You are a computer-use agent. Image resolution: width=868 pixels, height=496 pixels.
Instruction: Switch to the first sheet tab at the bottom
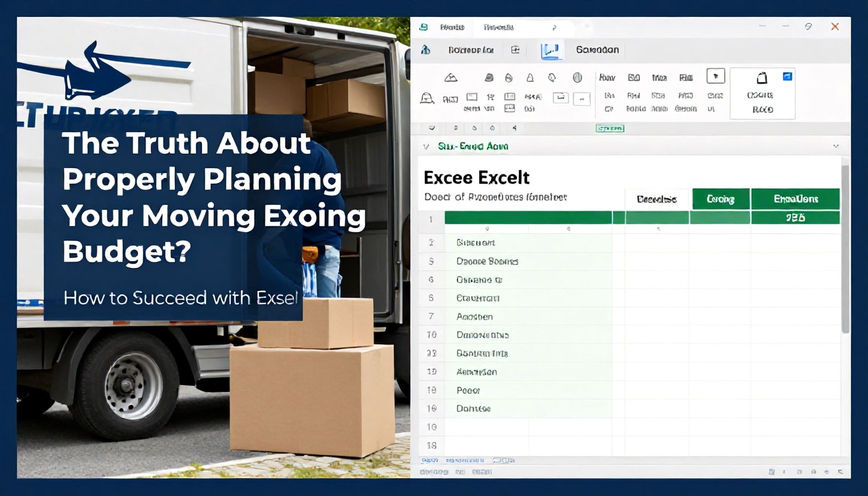[431, 461]
